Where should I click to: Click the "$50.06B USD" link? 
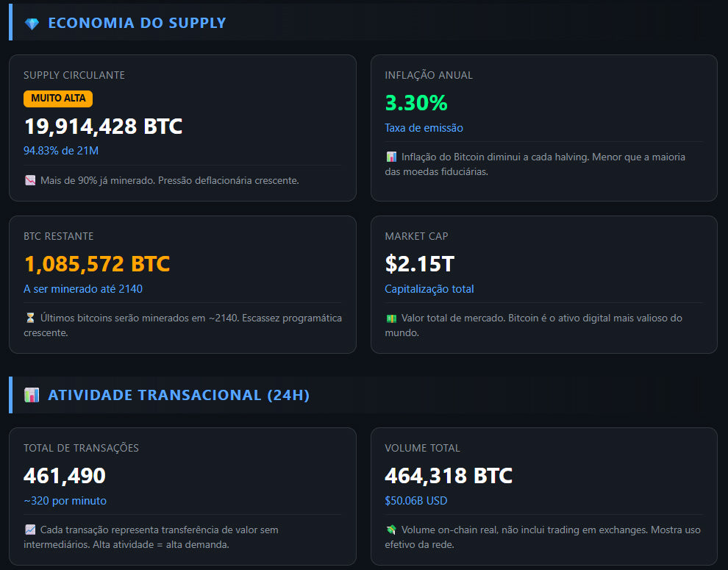[x=415, y=501]
